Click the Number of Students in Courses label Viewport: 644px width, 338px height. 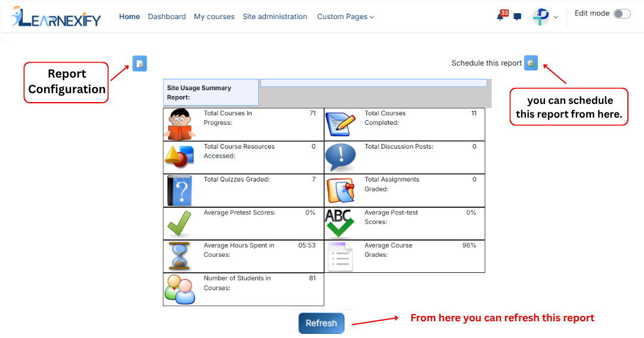tap(237, 283)
